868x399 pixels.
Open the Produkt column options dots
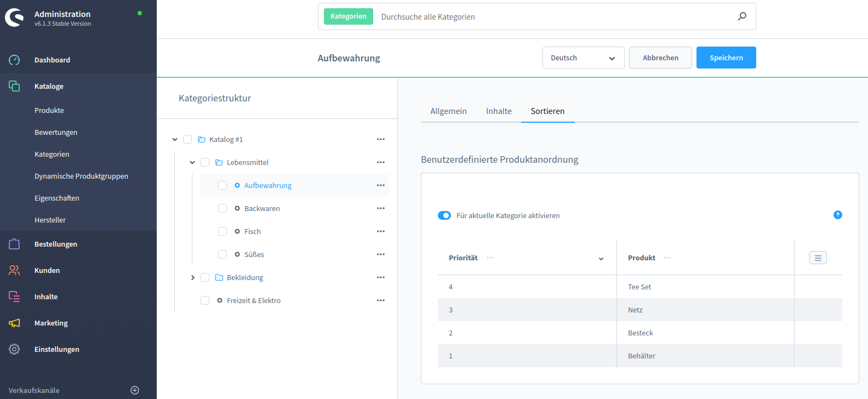(667, 258)
